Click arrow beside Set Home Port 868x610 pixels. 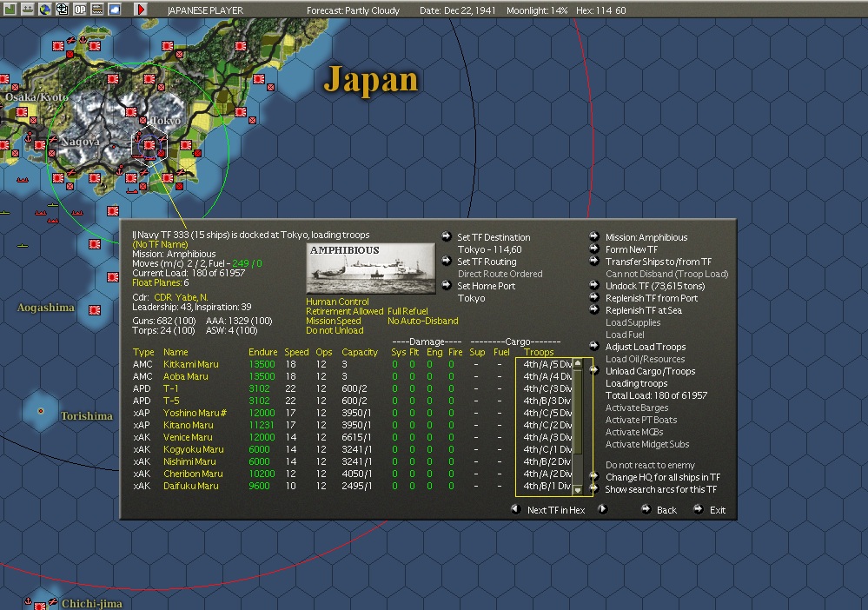(x=447, y=285)
